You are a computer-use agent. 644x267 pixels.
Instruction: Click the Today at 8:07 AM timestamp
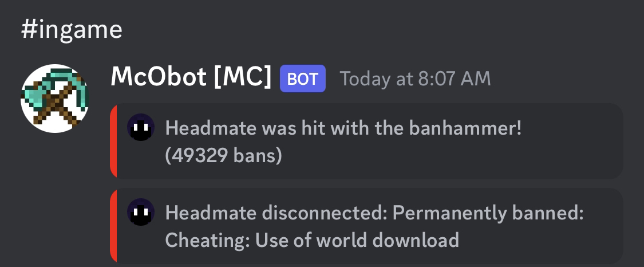(415, 78)
